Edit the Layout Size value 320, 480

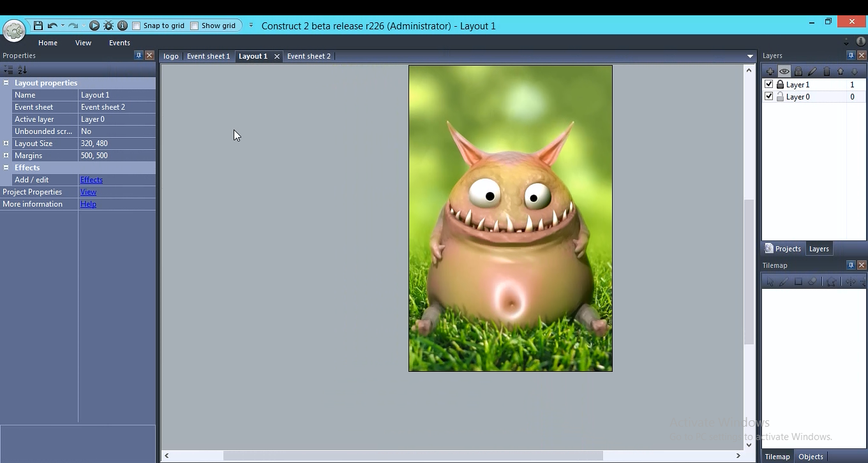pyautogui.click(x=117, y=143)
